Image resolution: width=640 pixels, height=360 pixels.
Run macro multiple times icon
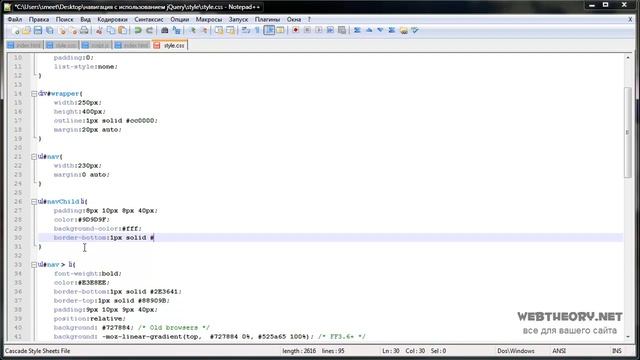[x=330, y=31]
